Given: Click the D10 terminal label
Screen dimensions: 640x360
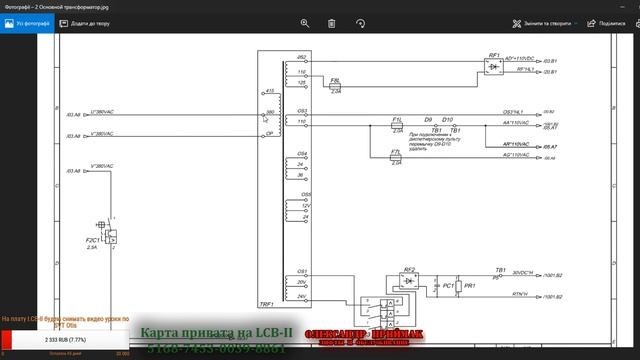Looking at the screenshot, I should 447,120.
